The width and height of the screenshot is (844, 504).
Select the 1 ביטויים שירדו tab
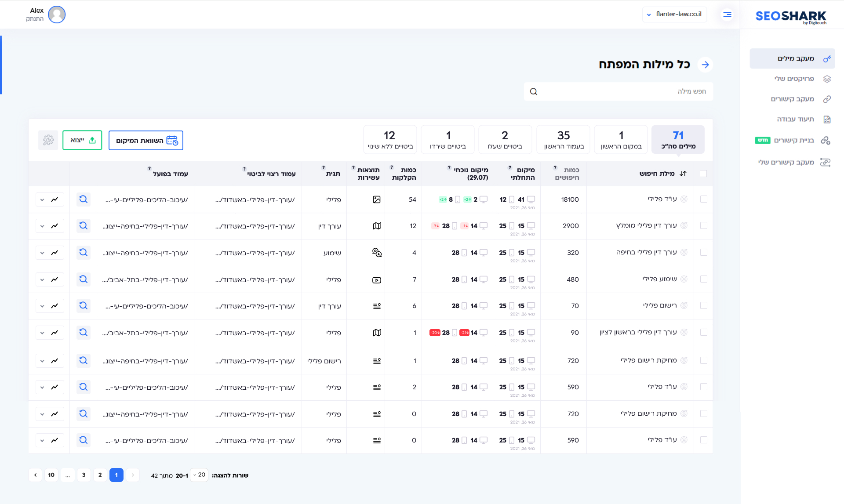click(447, 140)
